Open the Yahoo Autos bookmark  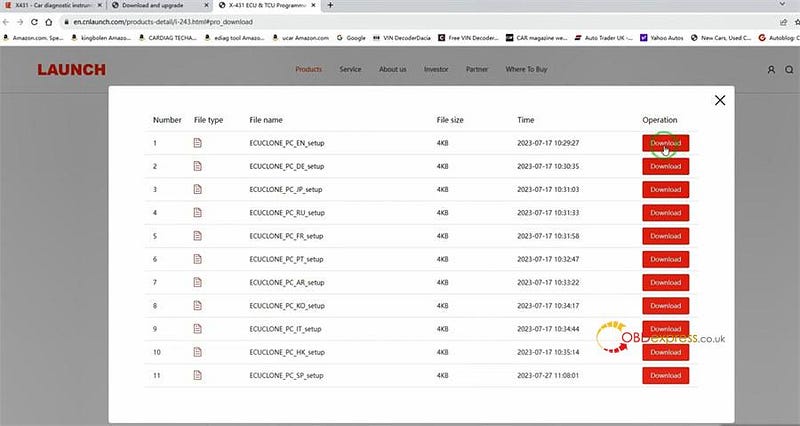662,38
